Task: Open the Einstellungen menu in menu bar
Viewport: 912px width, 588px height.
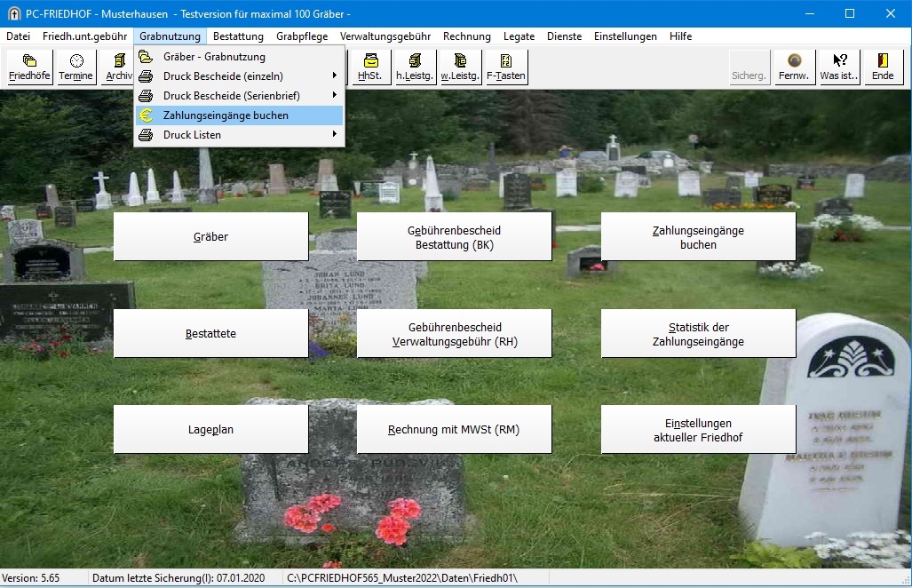Action: [x=625, y=36]
